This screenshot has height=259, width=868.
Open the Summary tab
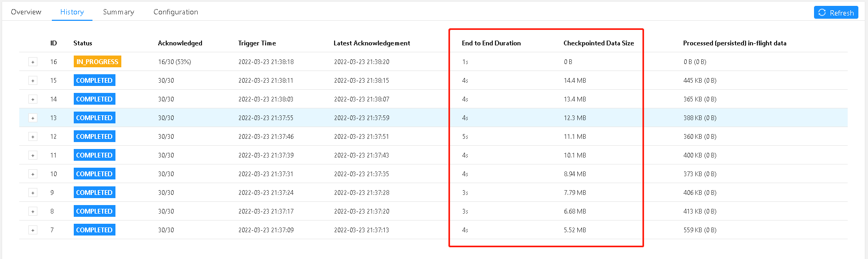(119, 12)
